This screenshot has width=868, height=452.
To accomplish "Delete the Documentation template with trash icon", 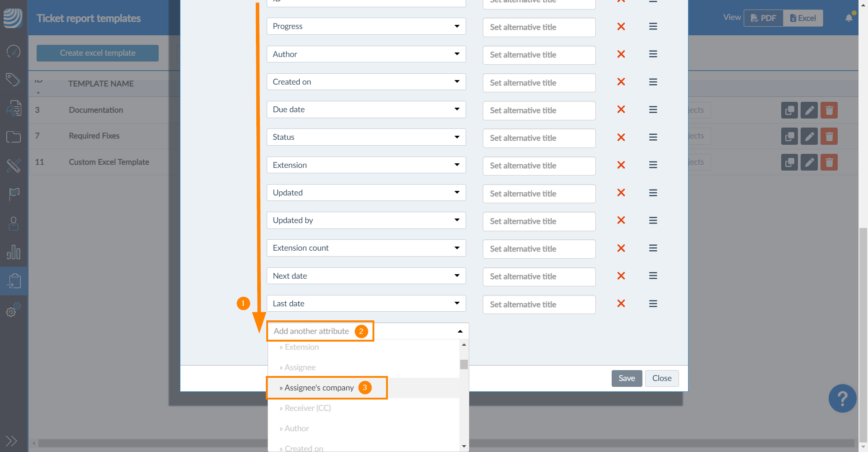I will pos(829,110).
